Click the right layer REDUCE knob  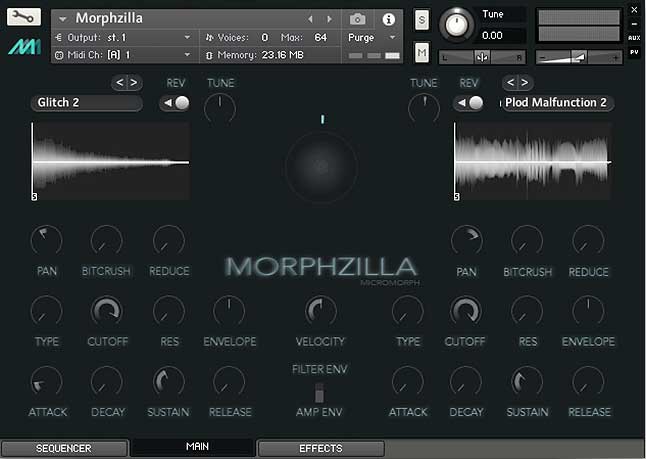tap(588, 241)
